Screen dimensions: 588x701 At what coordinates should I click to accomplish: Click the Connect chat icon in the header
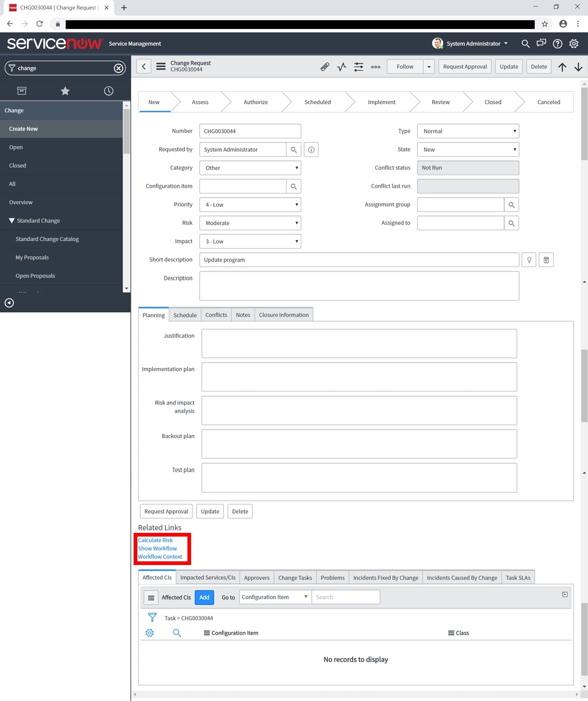pos(541,43)
